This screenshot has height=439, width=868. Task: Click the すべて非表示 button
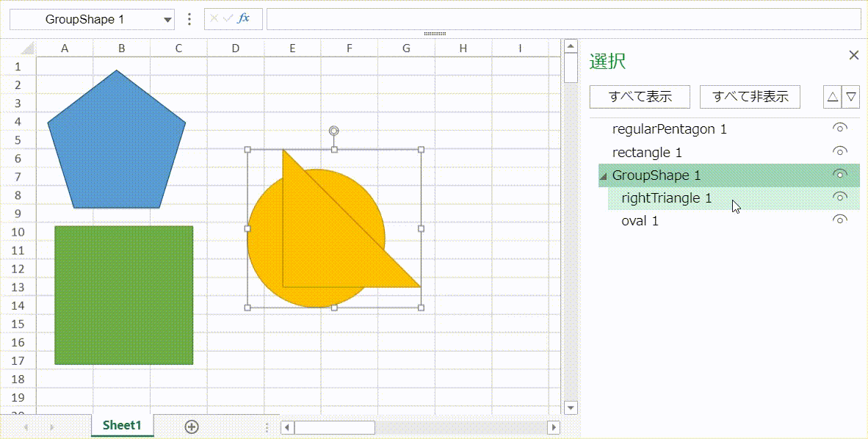click(750, 97)
